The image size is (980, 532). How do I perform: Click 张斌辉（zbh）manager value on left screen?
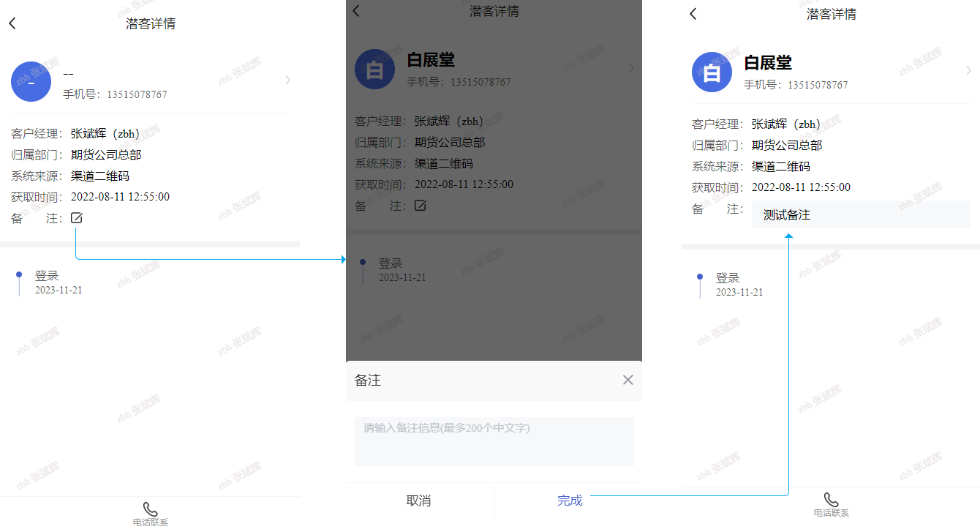tap(105, 134)
